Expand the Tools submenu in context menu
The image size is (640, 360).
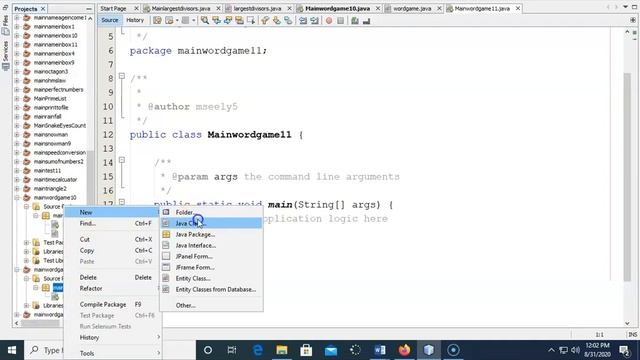click(113, 353)
